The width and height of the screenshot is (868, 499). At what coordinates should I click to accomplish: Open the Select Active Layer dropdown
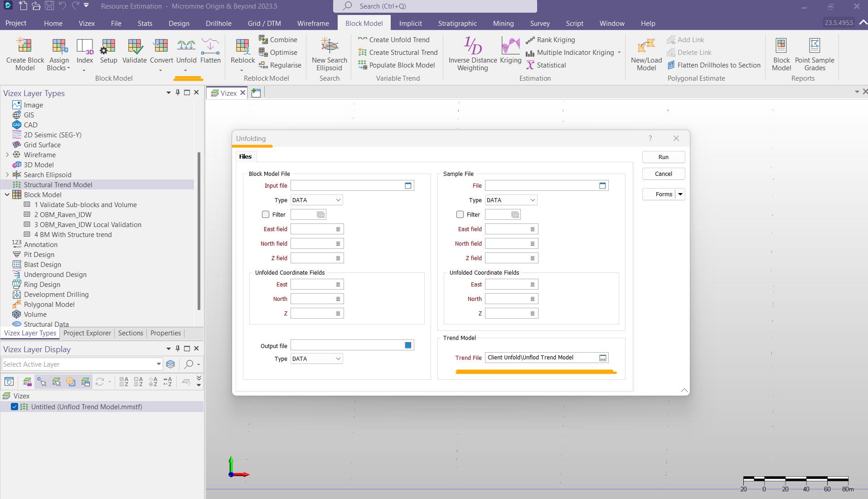tap(159, 364)
